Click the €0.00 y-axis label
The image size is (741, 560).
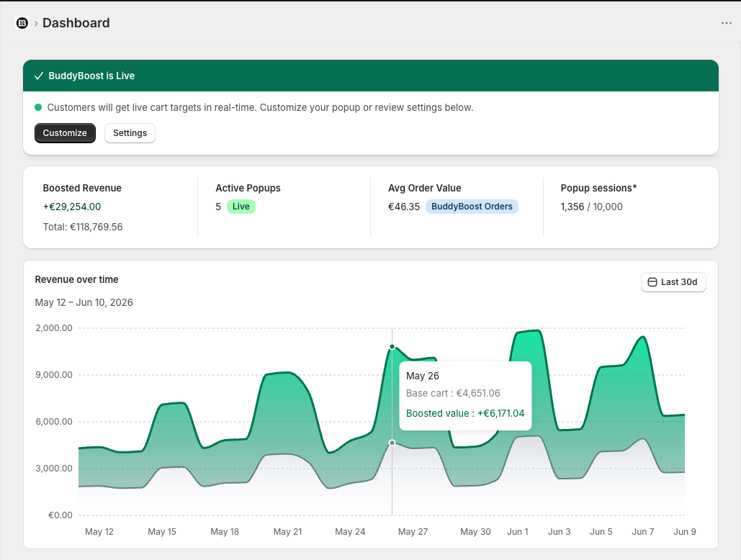[60, 515]
